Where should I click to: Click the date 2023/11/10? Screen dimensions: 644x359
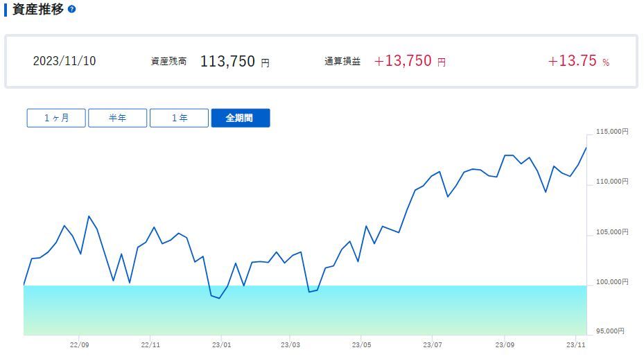[x=64, y=61]
